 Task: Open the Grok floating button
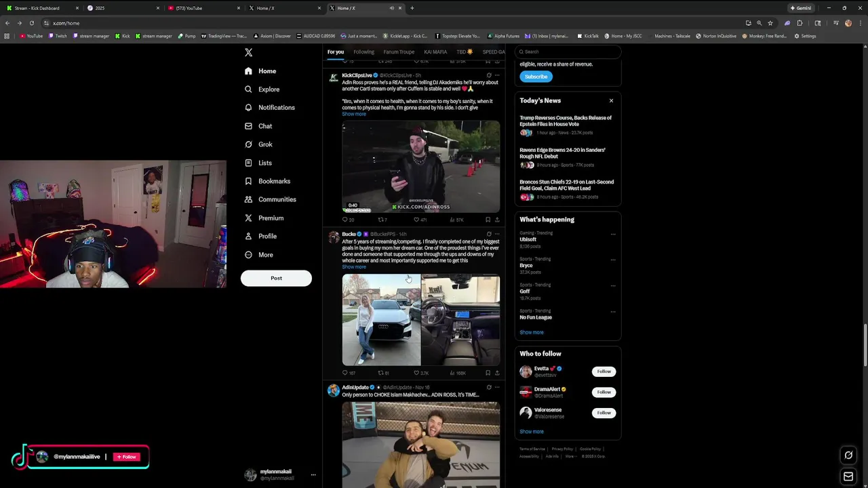[x=848, y=455]
